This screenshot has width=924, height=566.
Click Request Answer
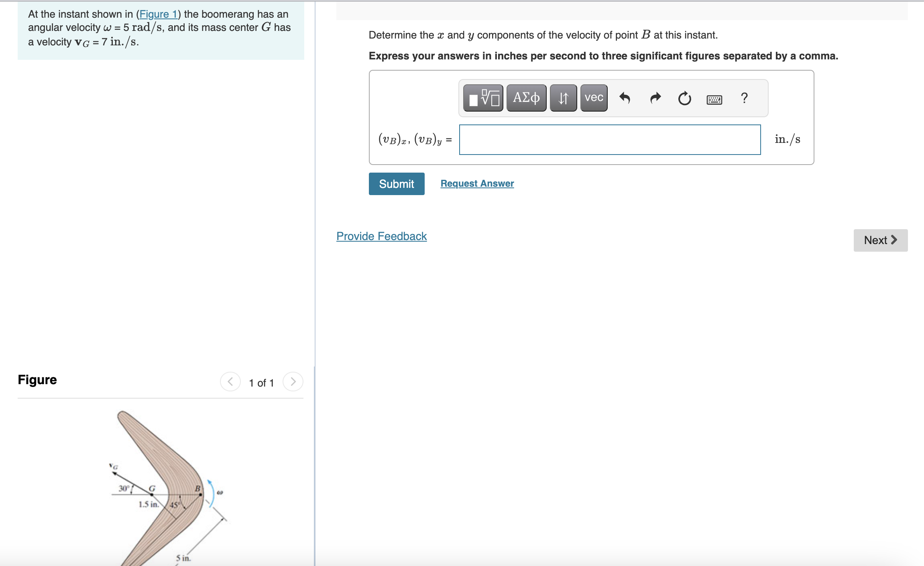click(476, 183)
